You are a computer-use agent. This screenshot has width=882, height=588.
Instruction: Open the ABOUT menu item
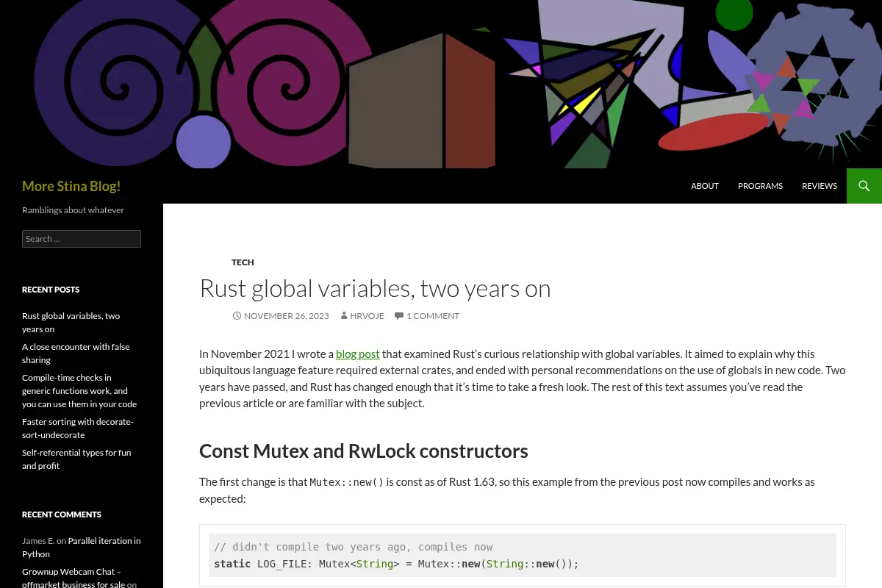click(705, 186)
